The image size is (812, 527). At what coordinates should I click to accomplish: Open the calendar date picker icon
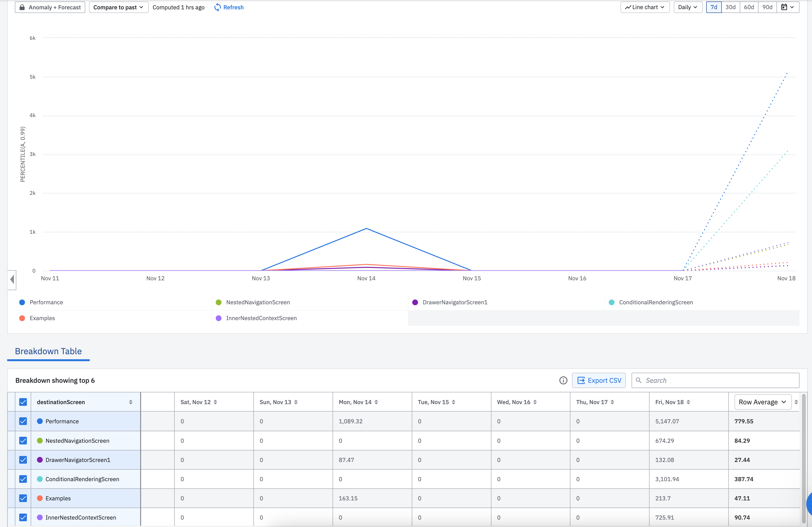tap(784, 7)
